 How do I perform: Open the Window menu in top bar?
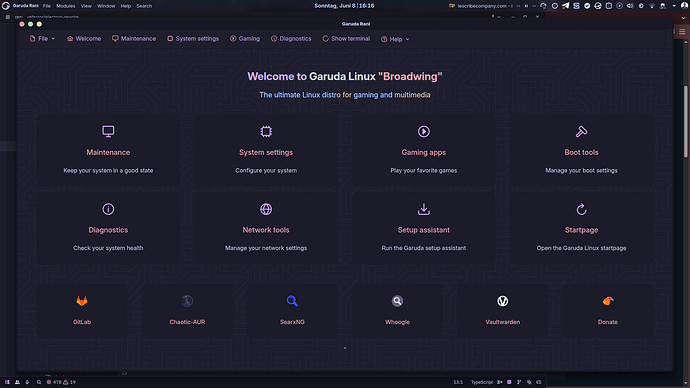[106, 6]
